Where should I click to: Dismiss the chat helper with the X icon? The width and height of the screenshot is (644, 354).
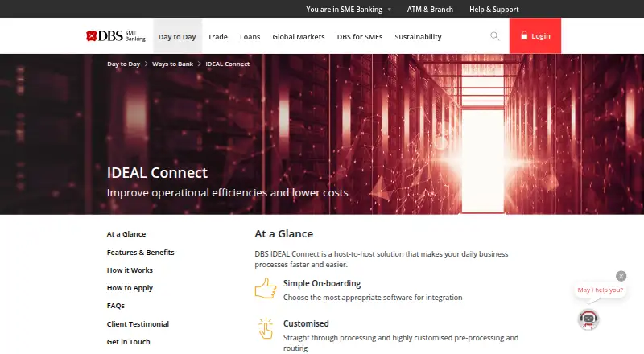(621, 276)
